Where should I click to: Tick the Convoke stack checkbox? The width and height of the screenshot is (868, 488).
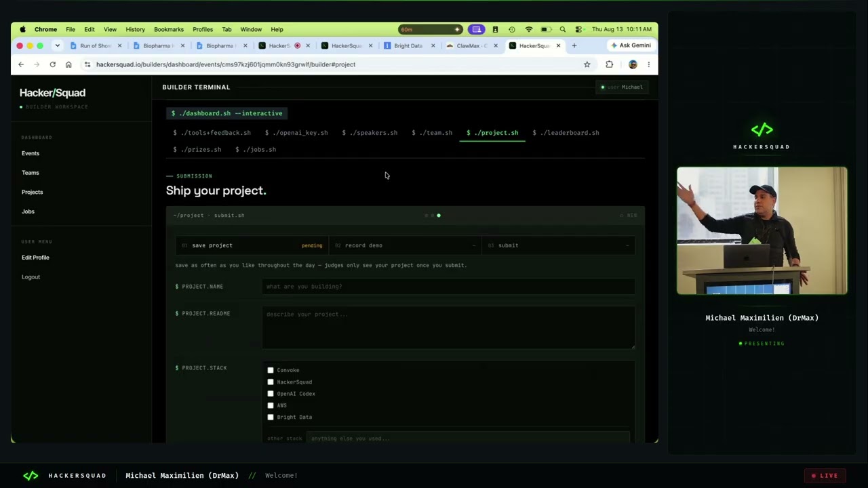click(271, 370)
